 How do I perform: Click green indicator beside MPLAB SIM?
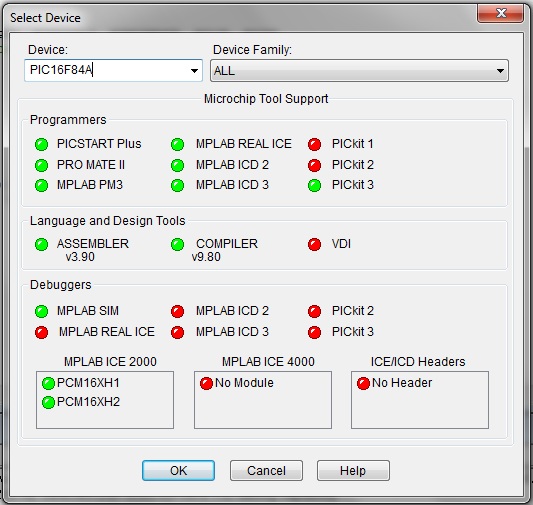(x=41, y=311)
